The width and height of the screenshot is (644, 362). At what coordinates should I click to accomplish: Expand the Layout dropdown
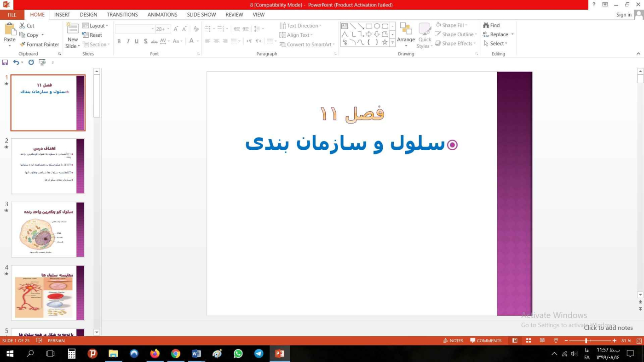(95, 26)
